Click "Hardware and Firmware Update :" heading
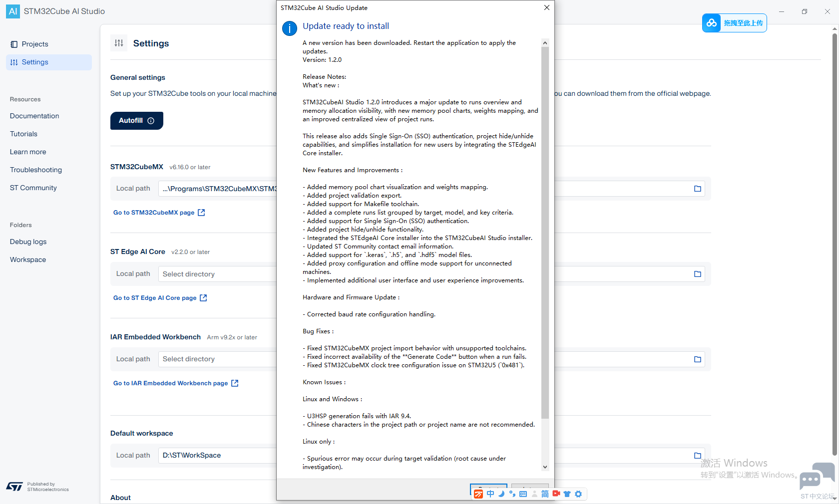This screenshot has width=839, height=504. click(x=351, y=297)
